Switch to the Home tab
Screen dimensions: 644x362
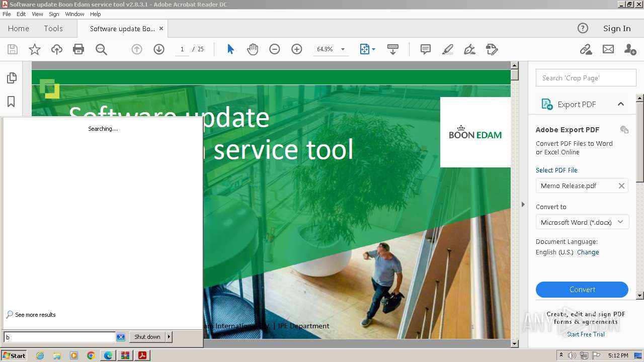(19, 29)
